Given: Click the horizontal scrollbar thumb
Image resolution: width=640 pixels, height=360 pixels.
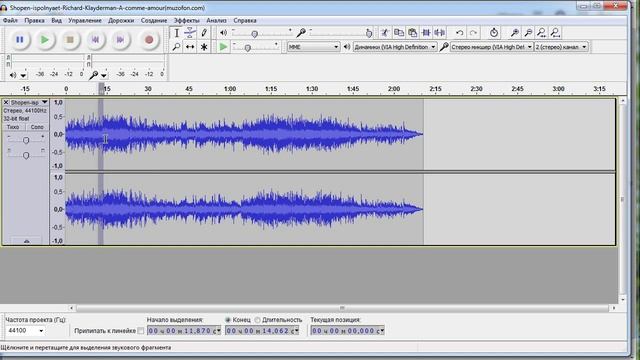Looking at the screenshot, I should coord(342,308).
